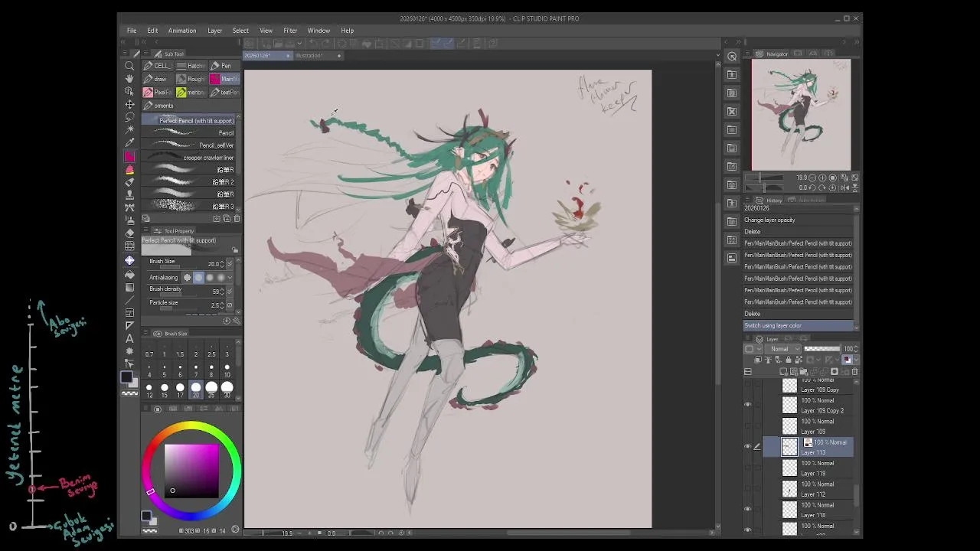Image resolution: width=980 pixels, height=551 pixels.
Task: Zoom out in the Navigator panel
Action: point(812,178)
